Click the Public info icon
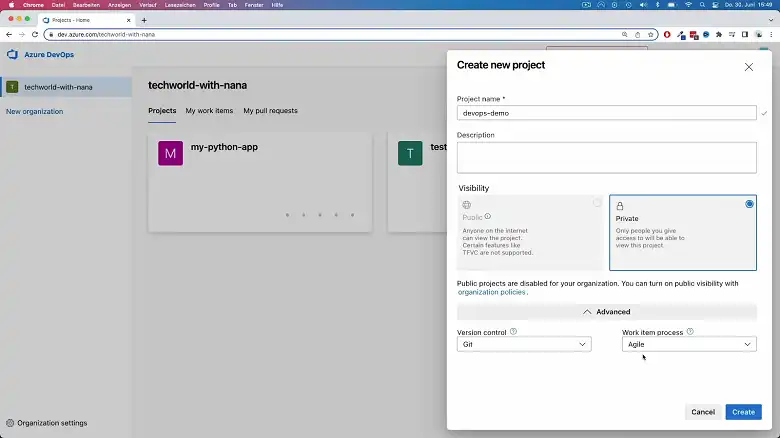The height and width of the screenshot is (438, 780). click(x=488, y=217)
